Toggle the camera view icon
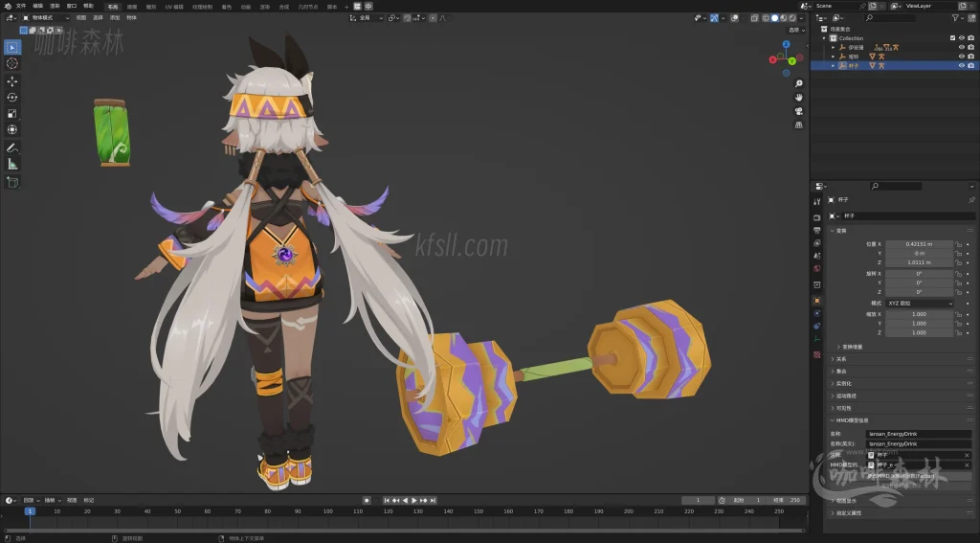 (799, 111)
